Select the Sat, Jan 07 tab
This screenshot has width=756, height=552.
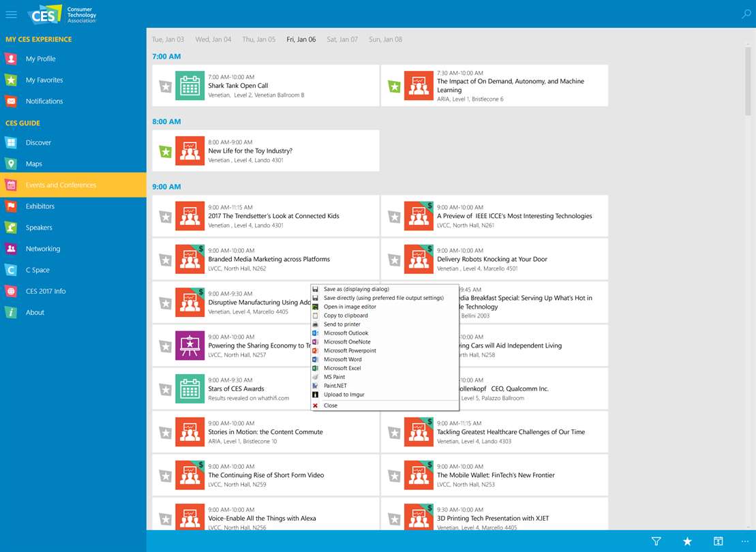click(342, 40)
